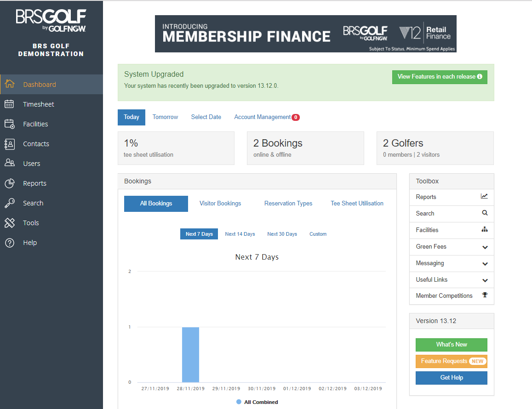The height and width of the screenshot is (409, 532).
Task: Open the Dashboard menu item
Action: 51,84
